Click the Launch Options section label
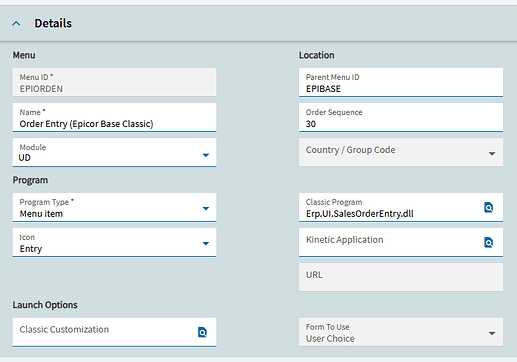 coord(45,305)
